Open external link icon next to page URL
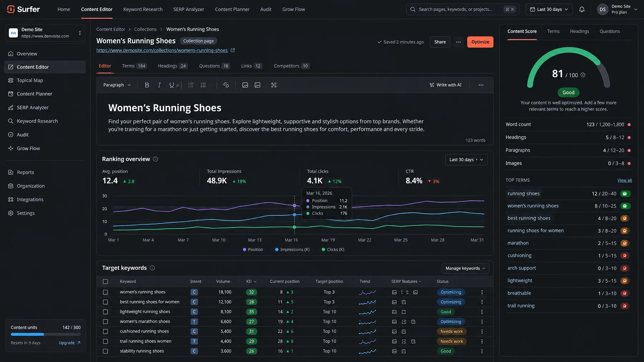The height and width of the screenshot is (362, 644). pyautogui.click(x=233, y=50)
